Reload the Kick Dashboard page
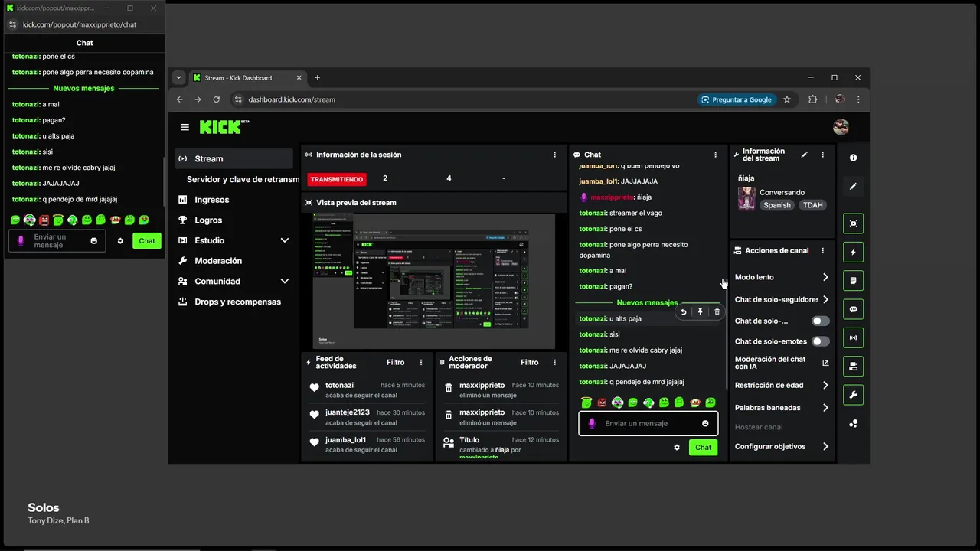 tap(217, 99)
